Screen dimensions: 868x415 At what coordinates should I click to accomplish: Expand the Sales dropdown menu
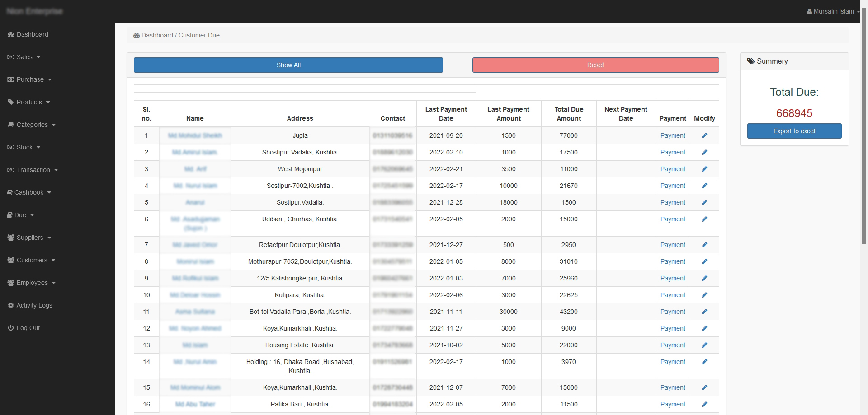click(x=24, y=57)
